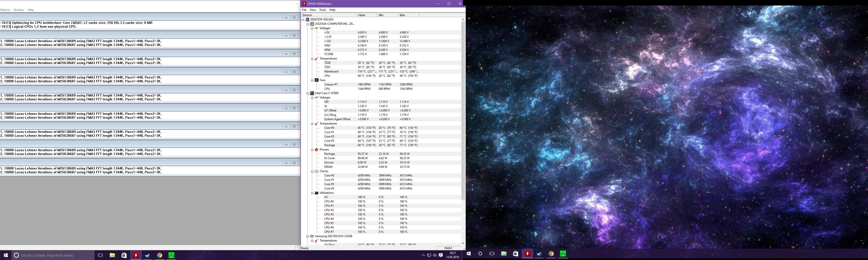Image resolution: width=868 pixels, height=260 pixels.
Task: Collapse the Intel Core i7 4790K node
Action: 308,93
